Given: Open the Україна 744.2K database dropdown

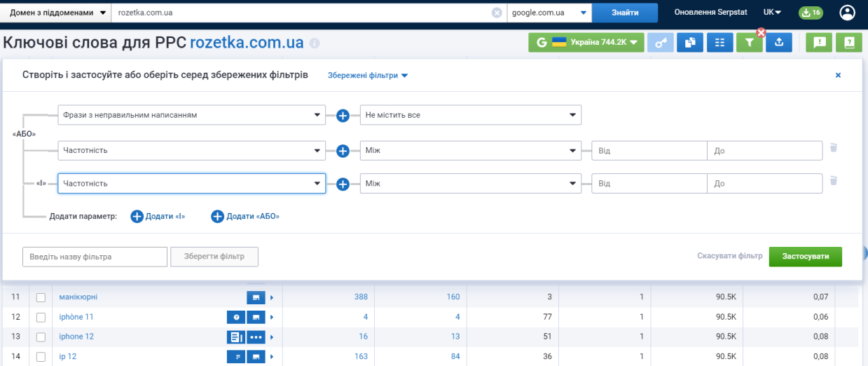Looking at the screenshot, I should pyautogui.click(x=586, y=43).
